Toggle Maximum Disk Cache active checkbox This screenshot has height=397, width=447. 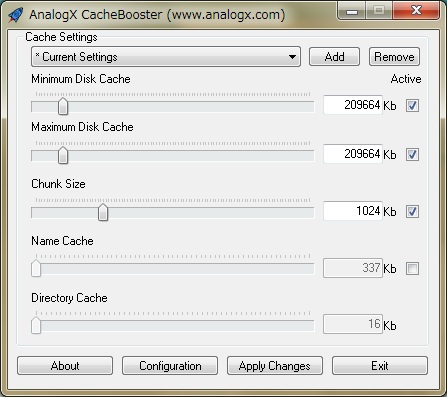412,154
